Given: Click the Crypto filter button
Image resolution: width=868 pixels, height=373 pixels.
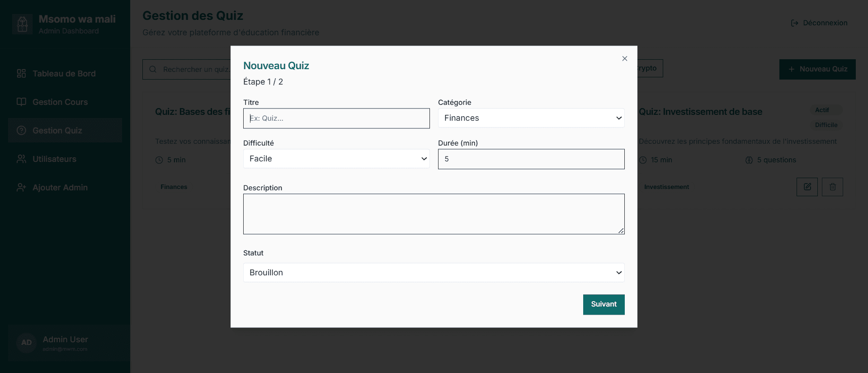Looking at the screenshot, I should pyautogui.click(x=649, y=68).
